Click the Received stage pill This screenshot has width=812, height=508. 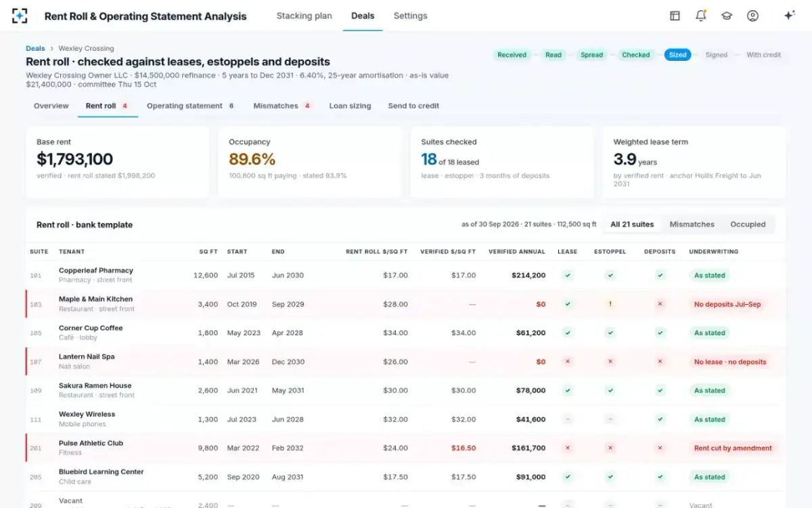coord(512,55)
